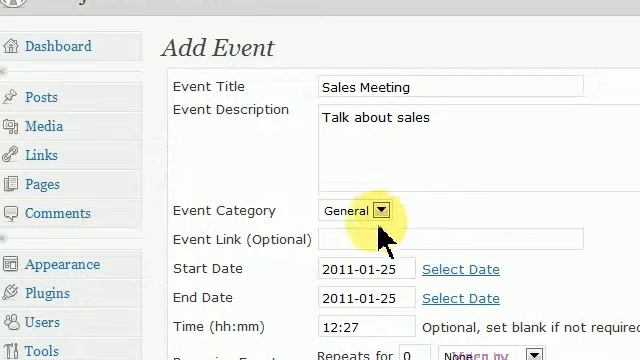Click the Event Link (Optional) field
This screenshot has width=640, height=360.
tap(451, 239)
